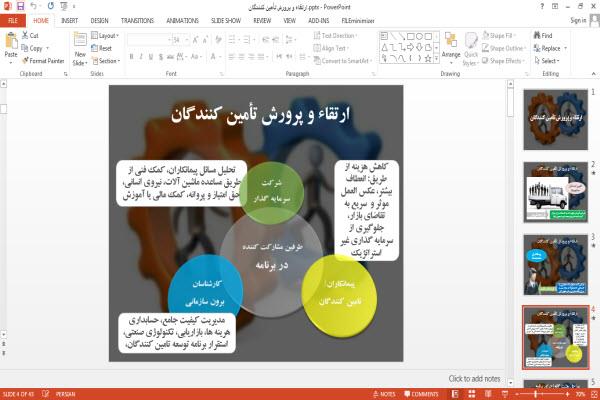The height and width of the screenshot is (400, 600).
Task: Open PowerPoint Help question mark
Action: (542, 6)
